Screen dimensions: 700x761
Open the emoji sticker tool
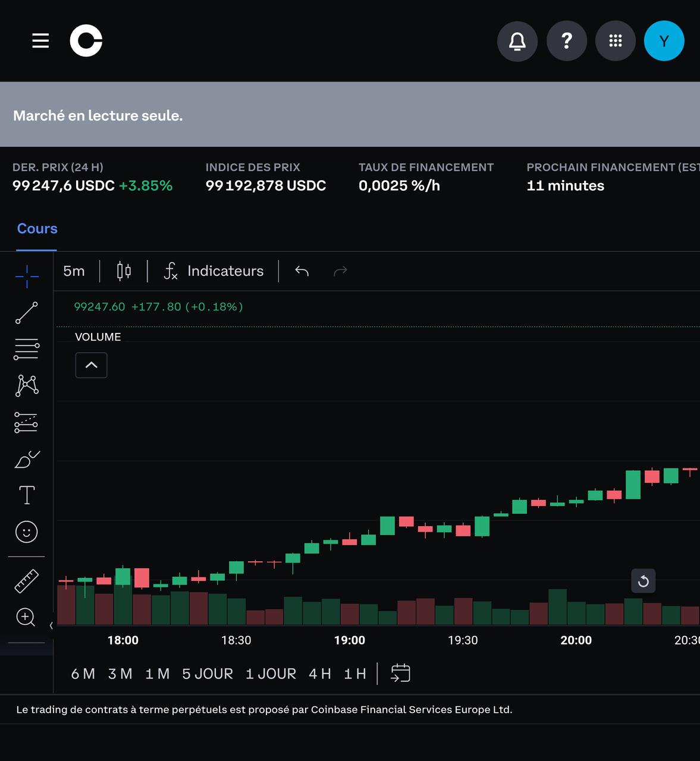tap(26, 532)
